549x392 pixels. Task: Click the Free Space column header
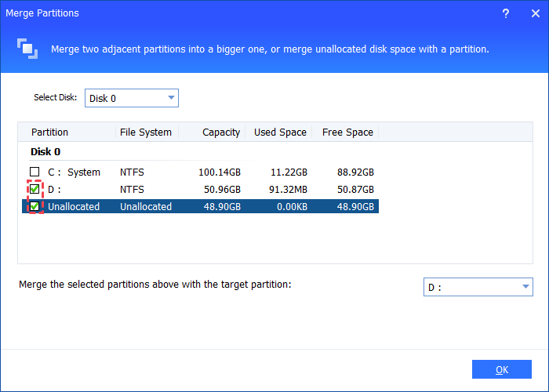pyautogui.click(x=346, y=132)
